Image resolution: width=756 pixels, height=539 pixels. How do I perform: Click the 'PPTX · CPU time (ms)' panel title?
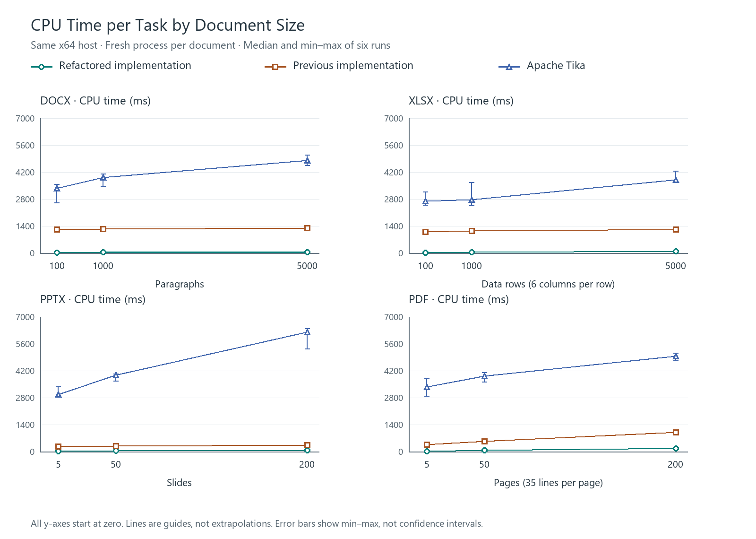tap(93, 299)
